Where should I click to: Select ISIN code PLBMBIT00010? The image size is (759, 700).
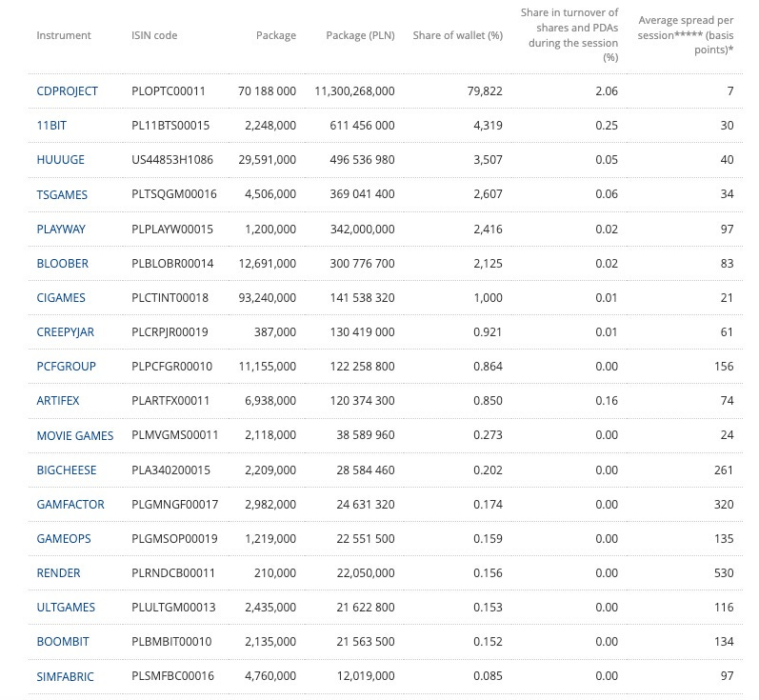coord(171,642)
